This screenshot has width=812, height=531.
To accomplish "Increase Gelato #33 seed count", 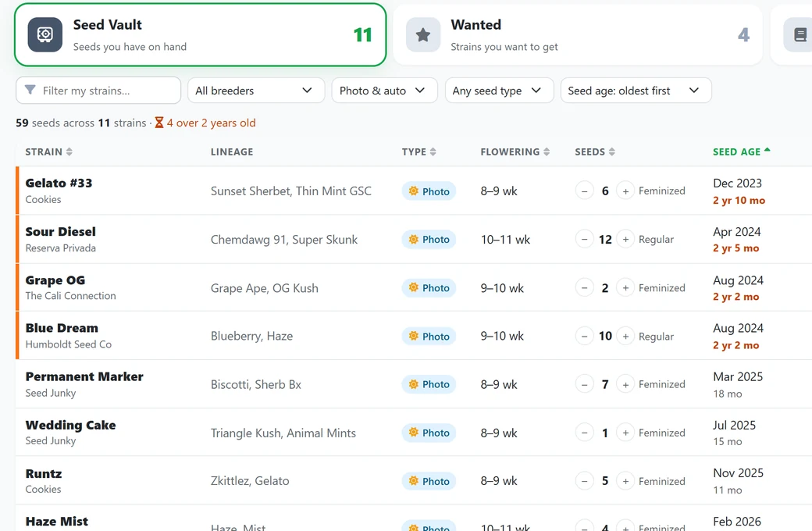I will coord(625,191).
